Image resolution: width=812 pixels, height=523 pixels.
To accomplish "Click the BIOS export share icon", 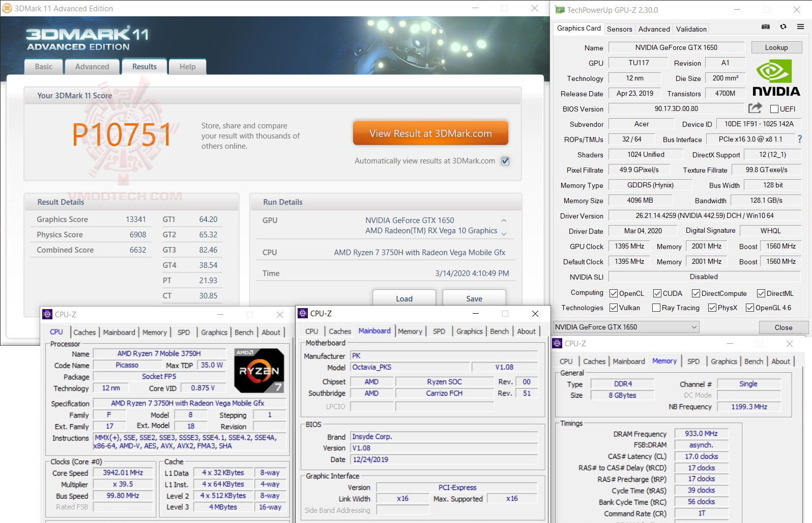I will (756, 108).
